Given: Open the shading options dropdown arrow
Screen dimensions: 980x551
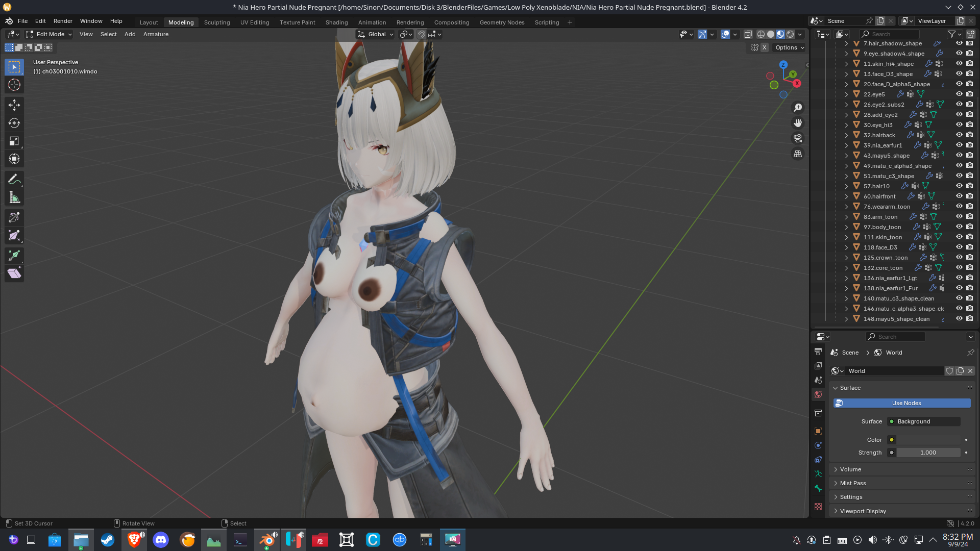Looking at the screenshot, I should point(800,34).
